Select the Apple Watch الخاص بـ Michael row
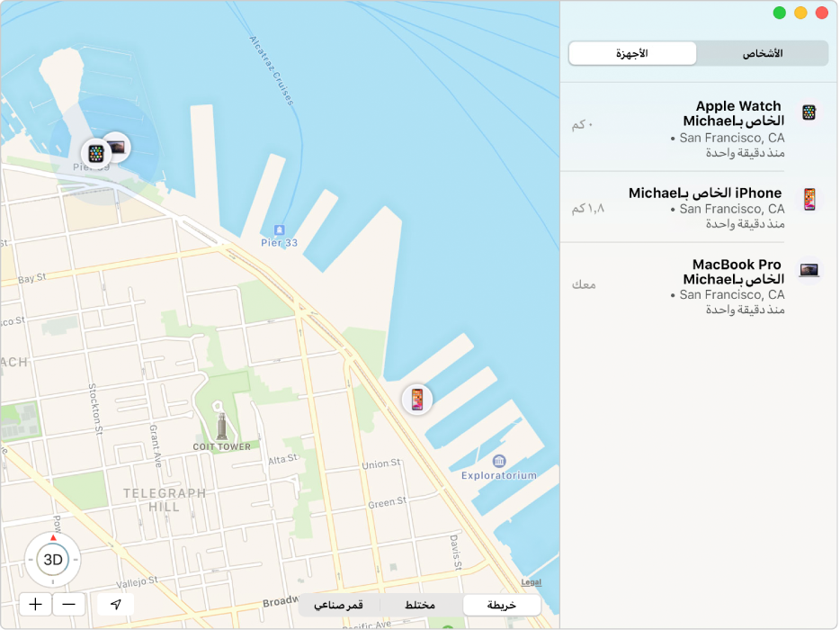This screenshot has width=840, height=630. pyautogui.click(x=699, y=128)
